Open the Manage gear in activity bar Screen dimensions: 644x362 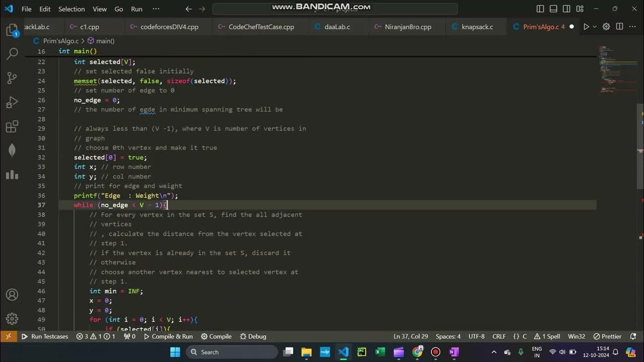12,319
